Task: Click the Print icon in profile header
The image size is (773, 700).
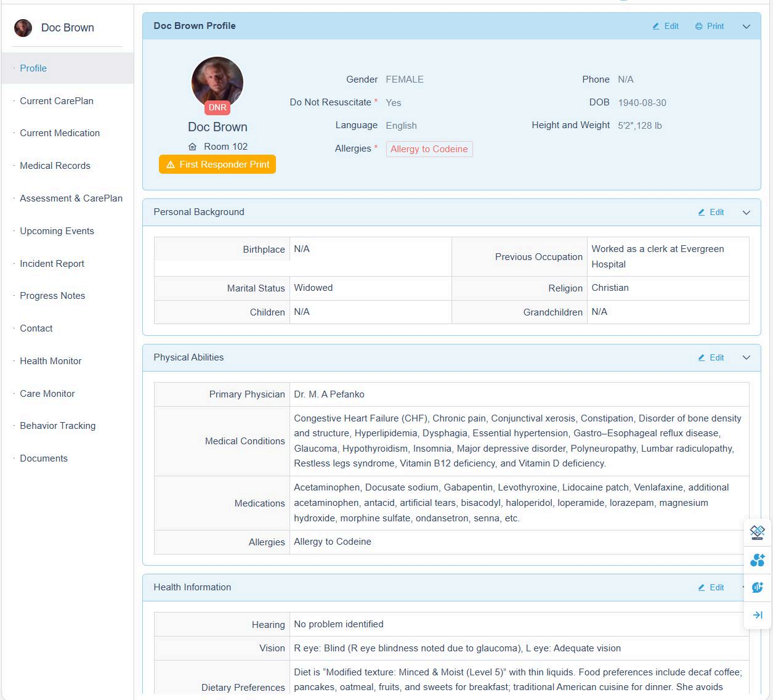Action: pos(698,26)
